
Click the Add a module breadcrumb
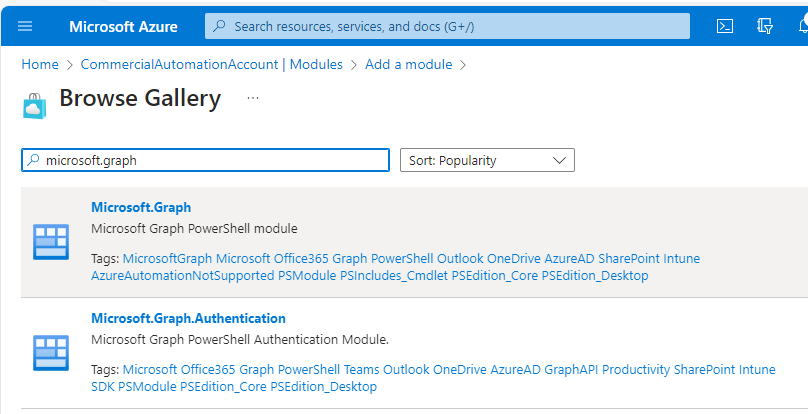pos(408,64)
